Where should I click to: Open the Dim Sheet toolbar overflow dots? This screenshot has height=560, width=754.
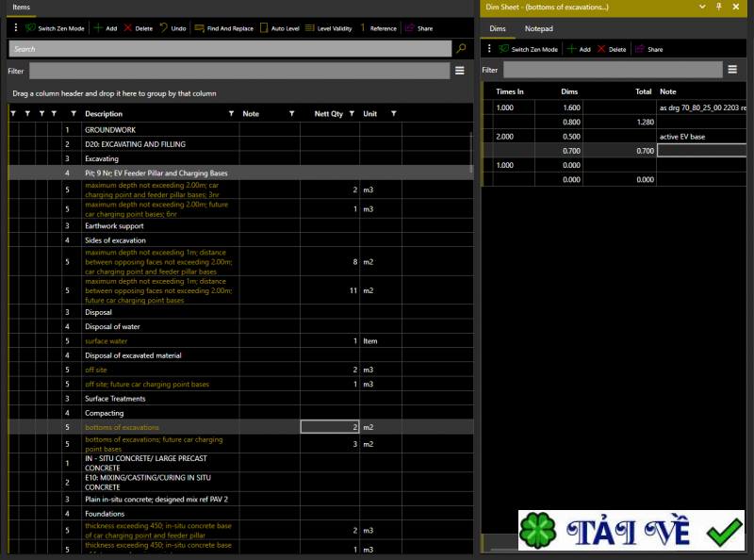click(x=489, y=49)
